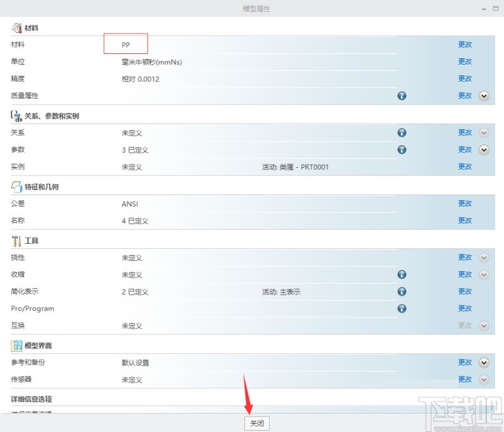Click the 工具 section tools icon

pos(16,241)
